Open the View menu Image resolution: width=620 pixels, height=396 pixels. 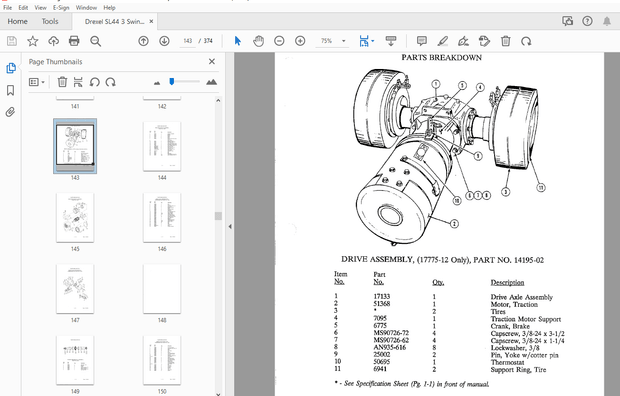(40, 8)
